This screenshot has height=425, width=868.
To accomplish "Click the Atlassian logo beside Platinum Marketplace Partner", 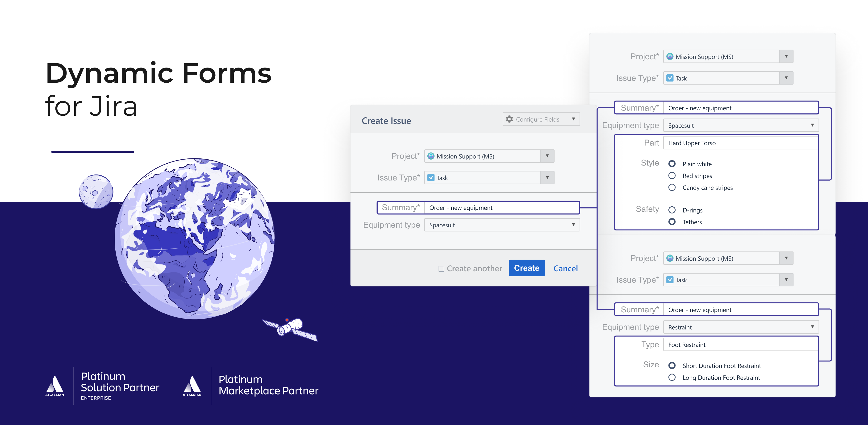I will tap(192, 386).
